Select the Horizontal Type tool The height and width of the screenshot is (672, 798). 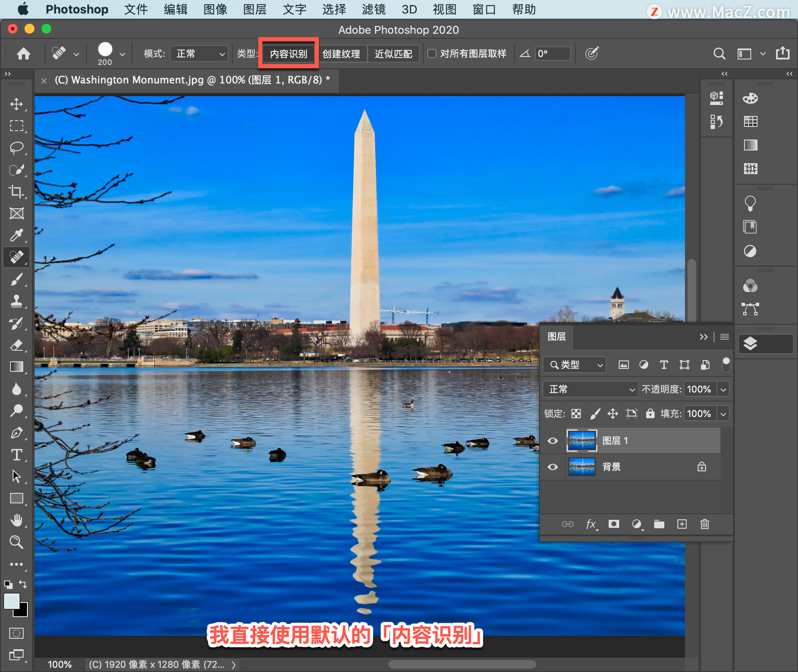pos(16,454)
